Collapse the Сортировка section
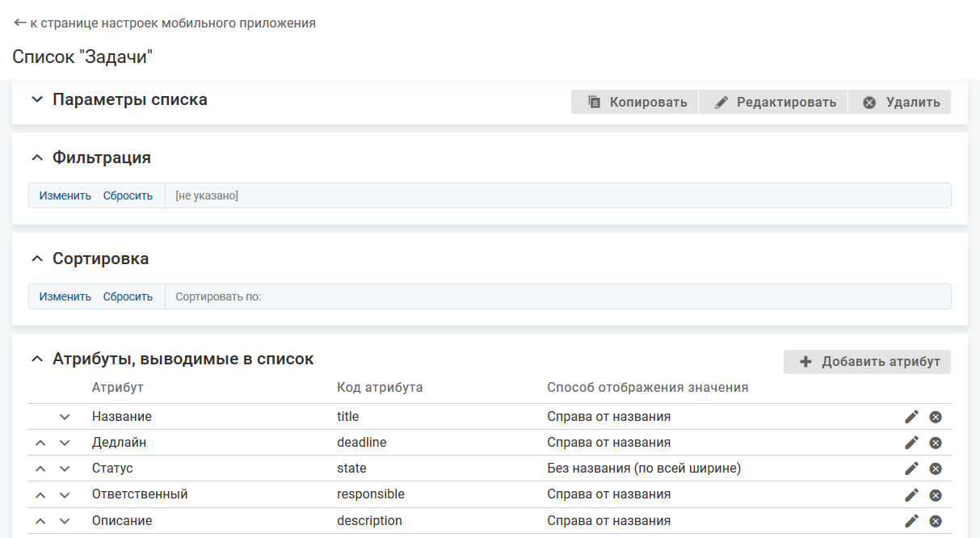This screenshot has height=538, width=980. (36, 259)
